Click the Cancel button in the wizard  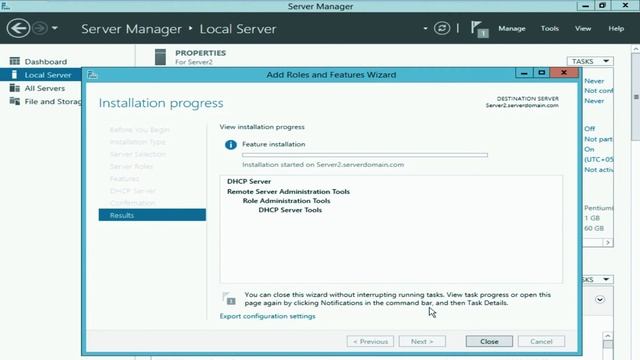pyautogui.click(x=541, y=341)
